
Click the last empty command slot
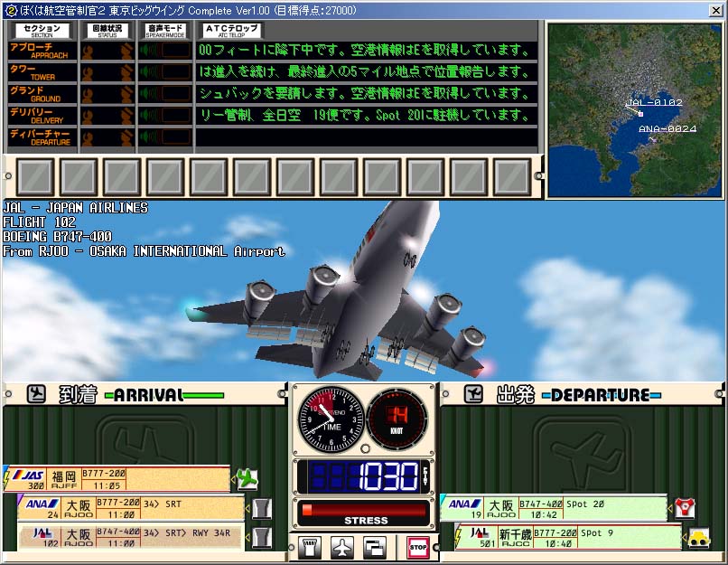click(x=511, y=176)
